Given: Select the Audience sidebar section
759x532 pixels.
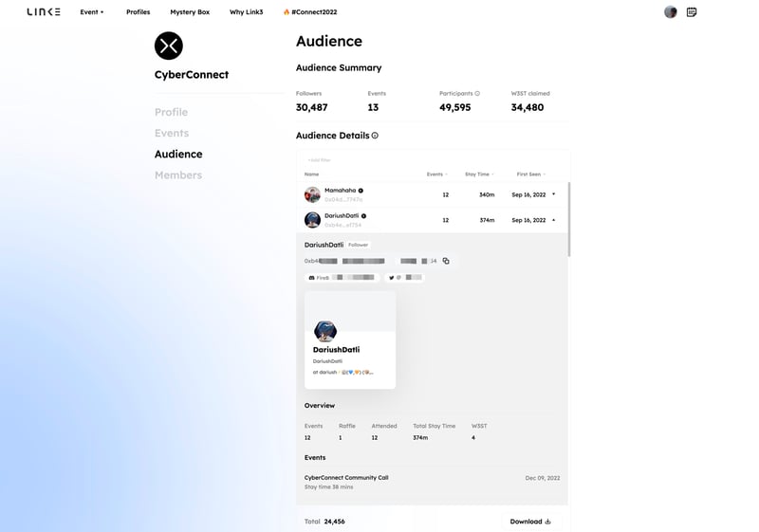Looking at the screenshot, I should coord(178,155).
